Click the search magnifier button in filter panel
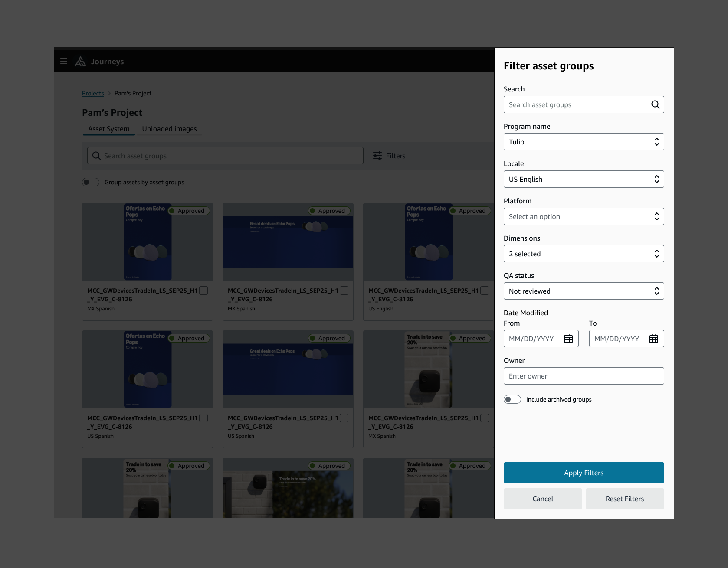 (x=655, y=104)
